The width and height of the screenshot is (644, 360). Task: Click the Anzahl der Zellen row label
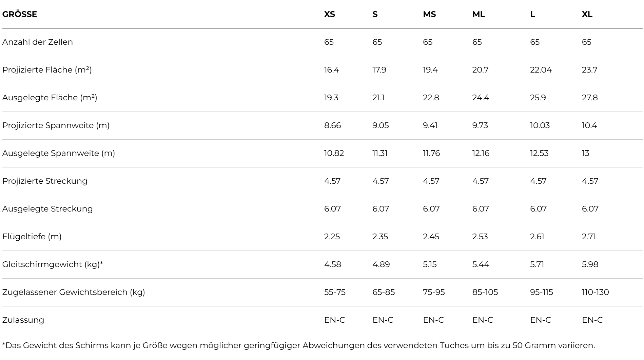tap(38, 42)
